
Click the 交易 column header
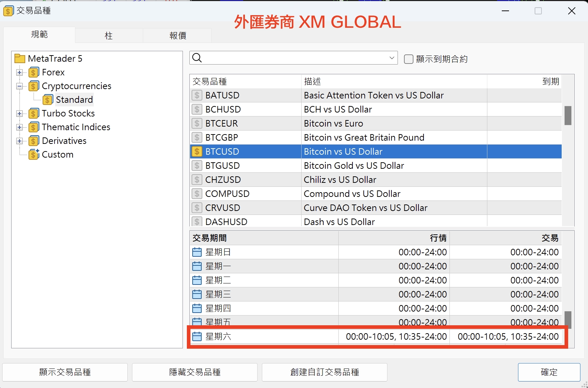pos(506,238)
